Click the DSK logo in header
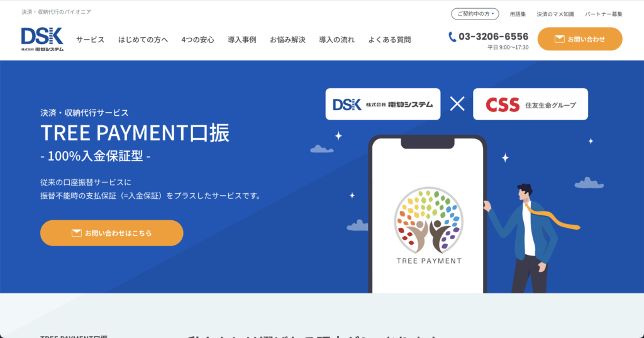 (x=42, y=39)
